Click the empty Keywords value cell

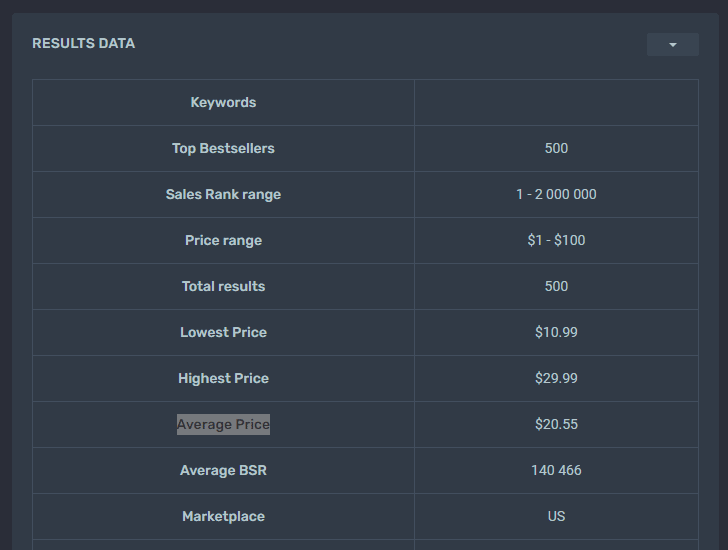point(556,102)
